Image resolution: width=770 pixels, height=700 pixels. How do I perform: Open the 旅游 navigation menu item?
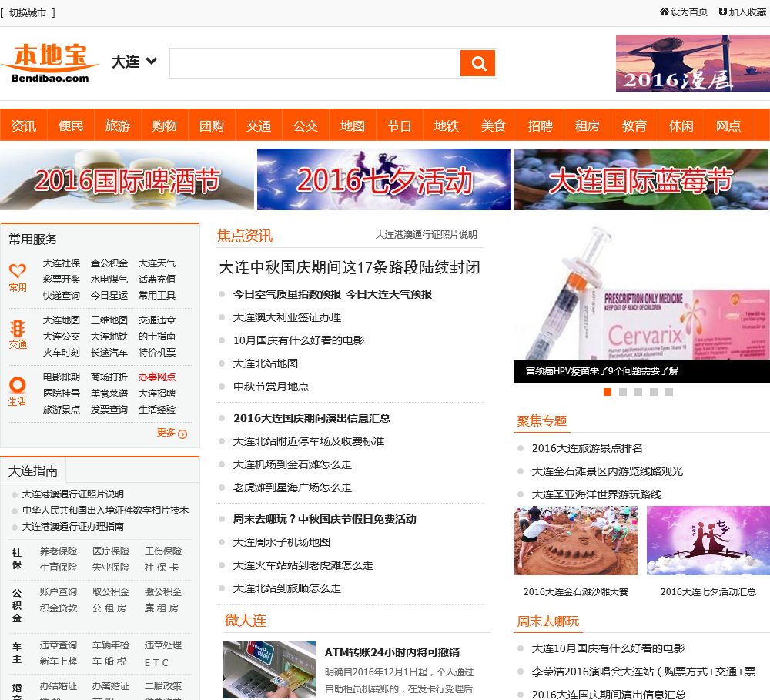[118, 126]
